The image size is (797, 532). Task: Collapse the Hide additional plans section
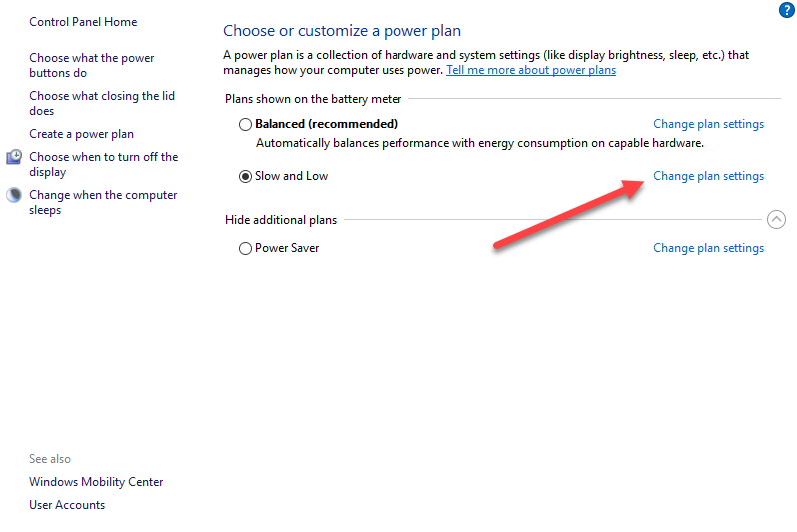776,220
